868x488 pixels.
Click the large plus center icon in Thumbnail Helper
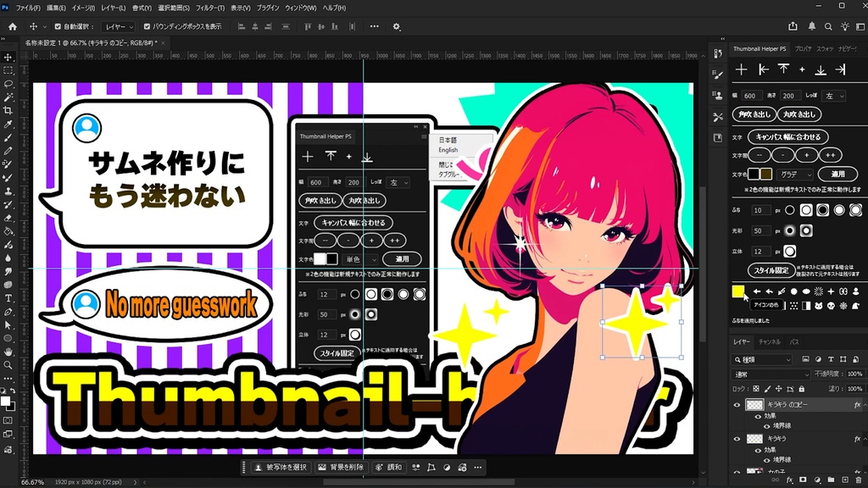(x=741, y=69)
